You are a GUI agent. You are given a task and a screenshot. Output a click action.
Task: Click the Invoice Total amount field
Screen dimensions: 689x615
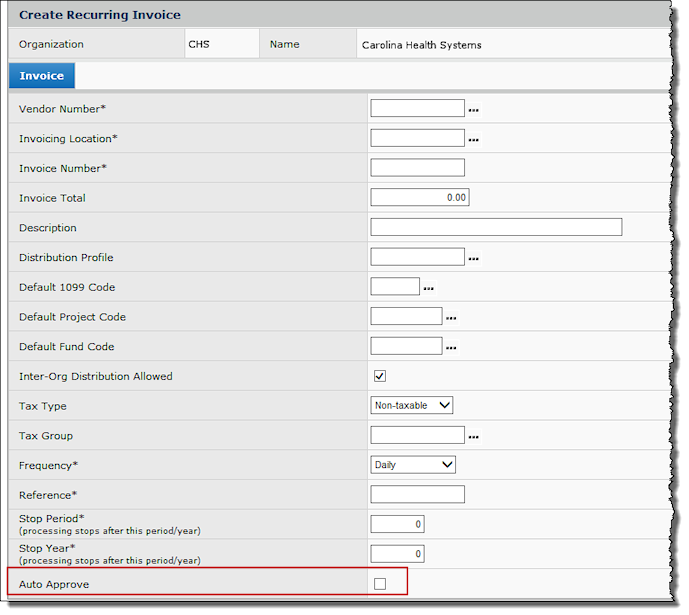point(419,198)
